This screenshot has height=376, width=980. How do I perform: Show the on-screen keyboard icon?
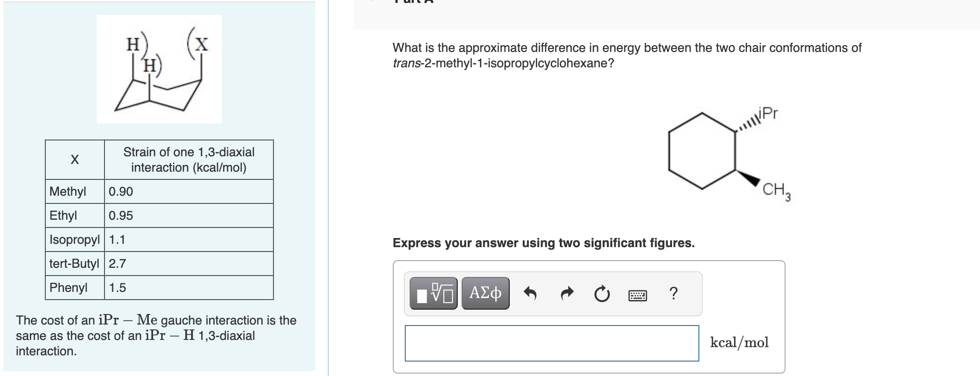pos(638,294)
